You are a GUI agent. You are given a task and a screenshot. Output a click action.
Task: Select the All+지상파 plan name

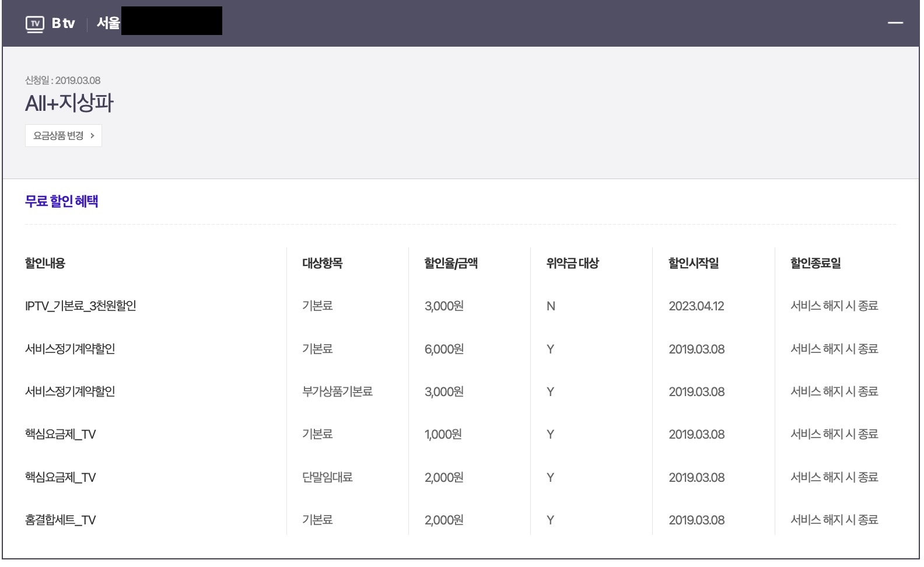tap(69, 103)
